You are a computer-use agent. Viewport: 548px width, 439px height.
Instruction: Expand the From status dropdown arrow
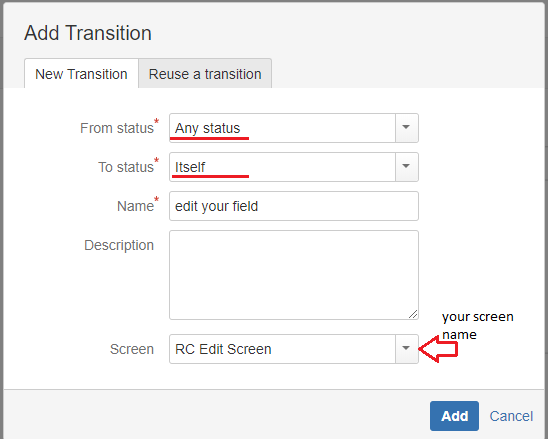tap(406, 128)
